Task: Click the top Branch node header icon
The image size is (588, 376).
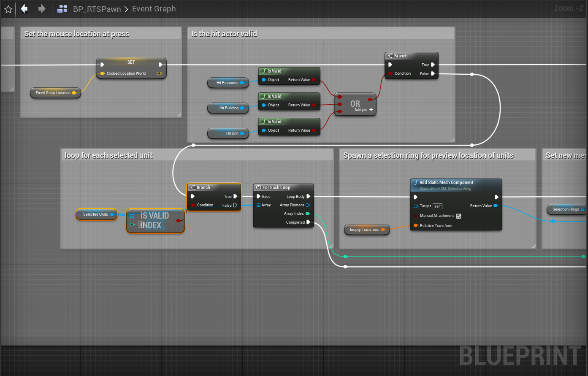Action: (390, 56)
